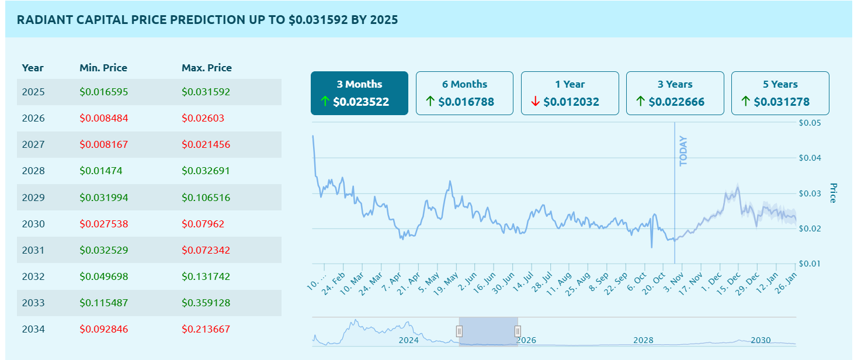Viewport: 868px width, 360px height.
Task: Click the right handle of the range navigator
Action: point(518,331)
